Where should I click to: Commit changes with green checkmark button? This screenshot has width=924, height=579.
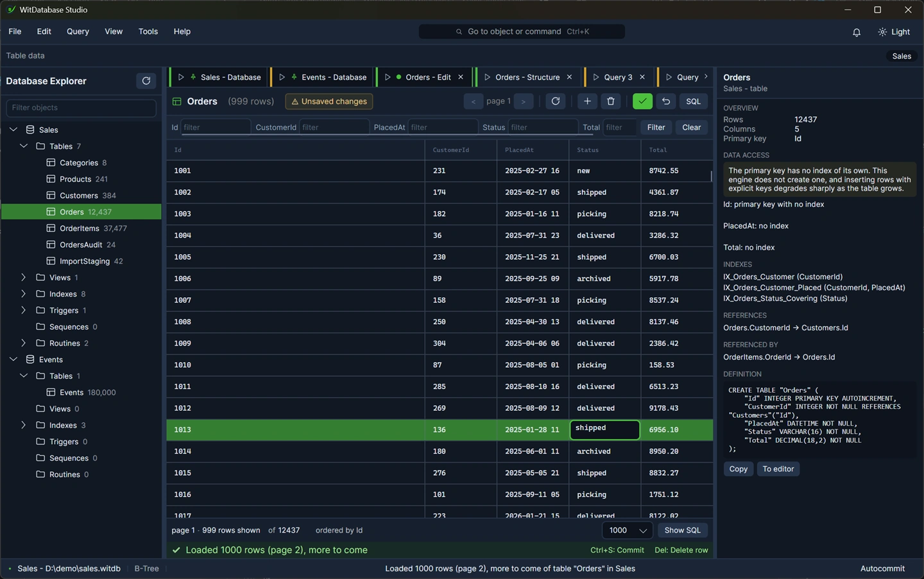tap(642, 101)
